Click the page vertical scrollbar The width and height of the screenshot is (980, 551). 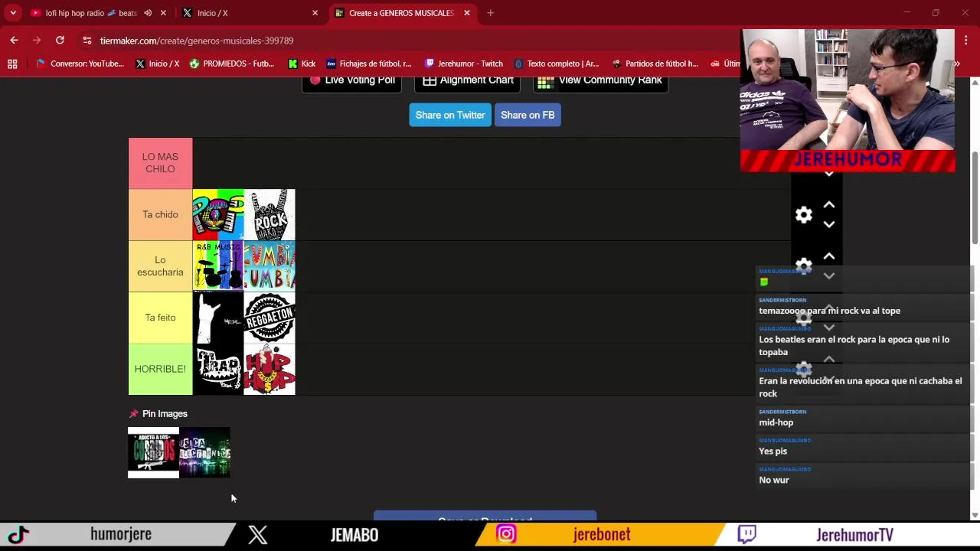pos(975,199)
